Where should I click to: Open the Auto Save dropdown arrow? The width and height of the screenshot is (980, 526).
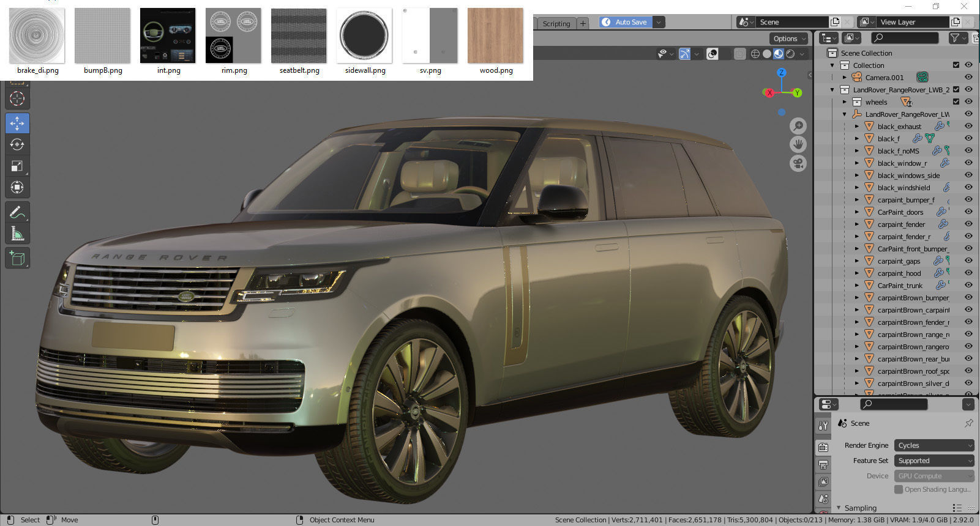[x=659, y=22]
